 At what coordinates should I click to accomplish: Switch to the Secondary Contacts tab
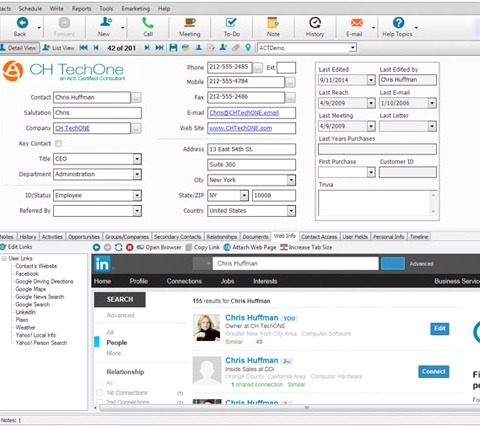(178, 237)
